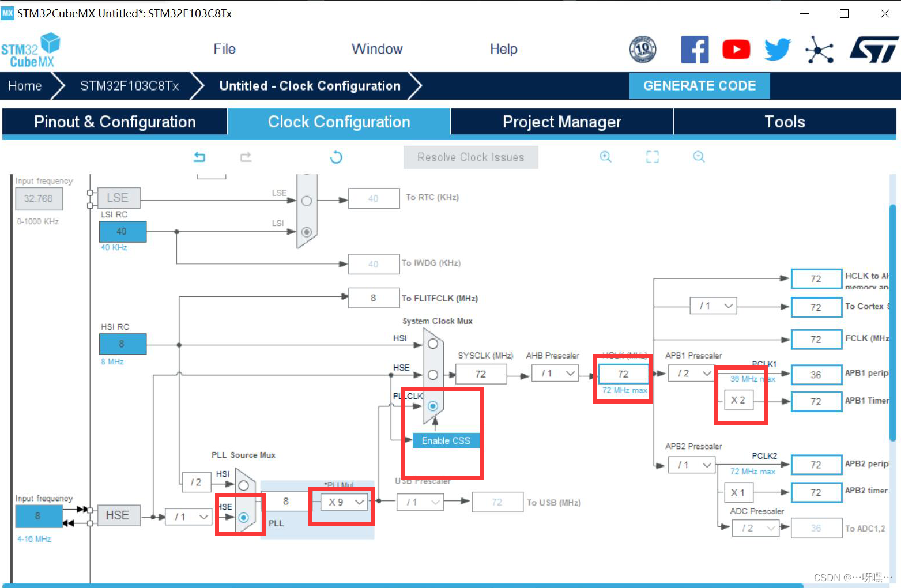Minimize the STM32CubeMX window
The height and width of the screenshot is (588, 901).
click(805, 13)
